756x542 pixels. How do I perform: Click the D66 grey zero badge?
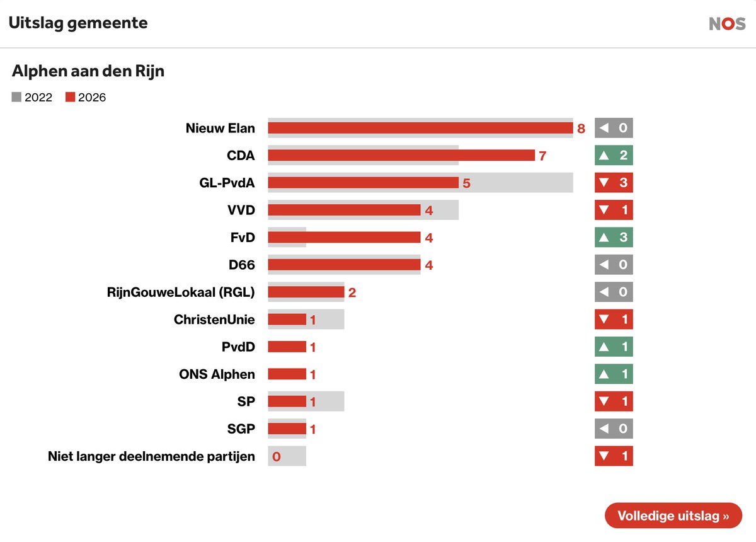614,265
